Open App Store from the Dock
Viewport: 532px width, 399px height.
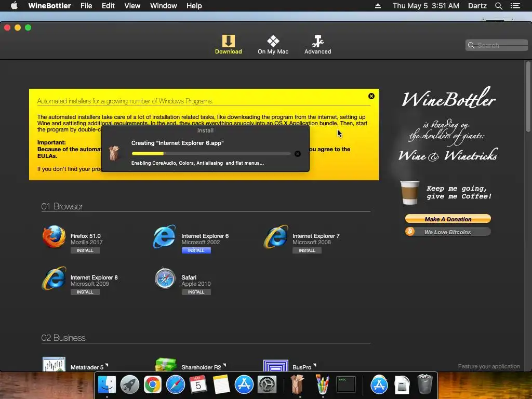pos(244,384)
